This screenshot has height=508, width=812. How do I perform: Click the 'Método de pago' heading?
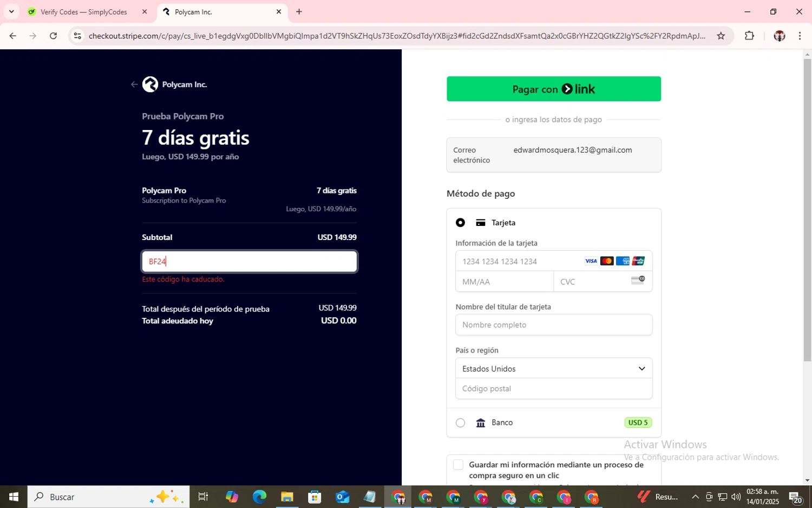pos(481,193)
